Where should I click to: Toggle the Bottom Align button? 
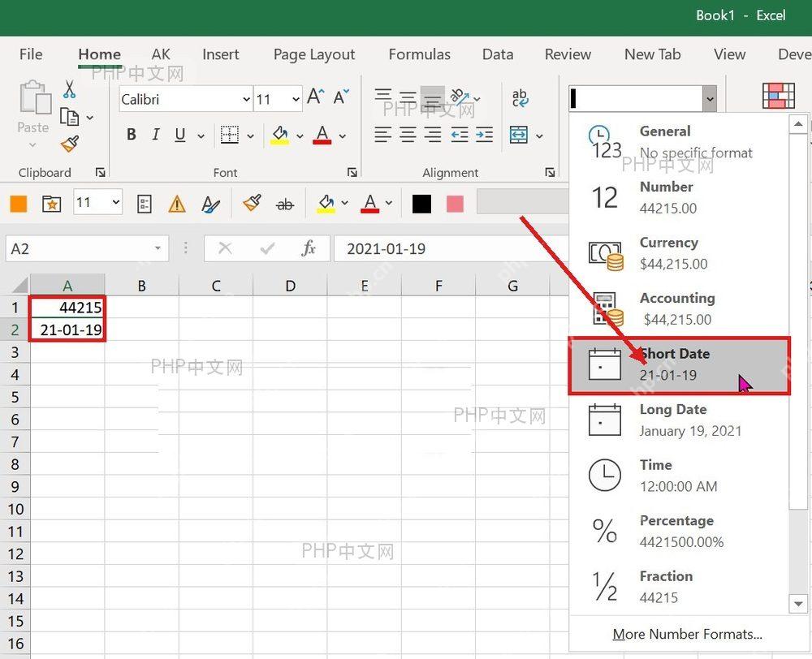(433, 97)
